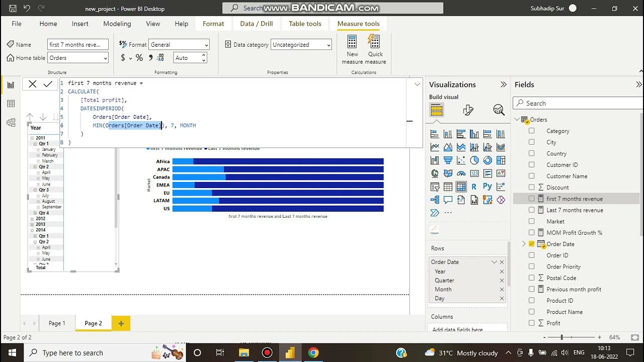The image size is (644, 362).
Task: Check the Country field
Action: (x=531, y=153)
